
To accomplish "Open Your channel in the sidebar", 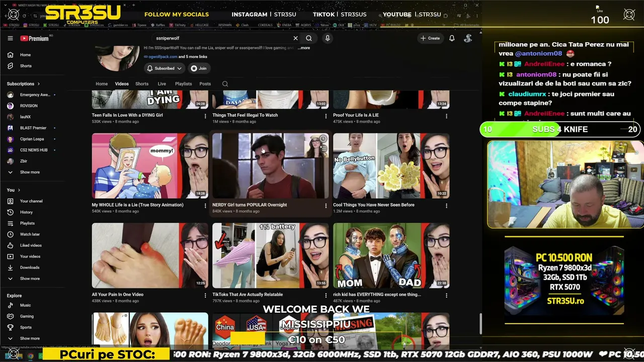I will 32,201.
